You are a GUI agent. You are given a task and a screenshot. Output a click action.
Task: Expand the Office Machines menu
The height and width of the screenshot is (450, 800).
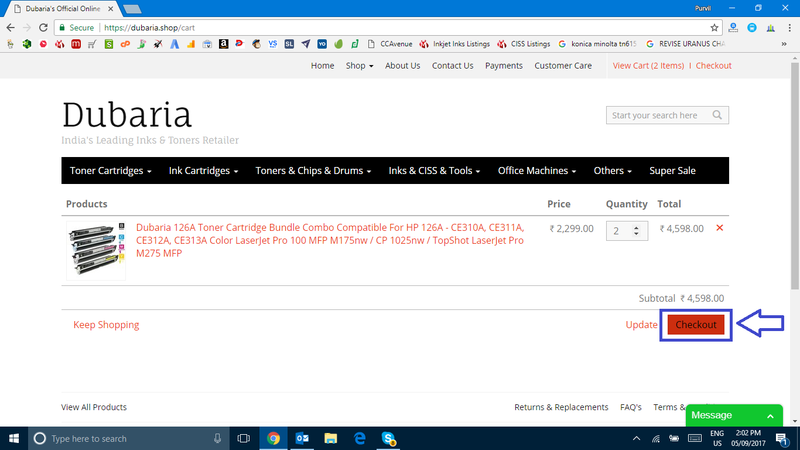537,170
